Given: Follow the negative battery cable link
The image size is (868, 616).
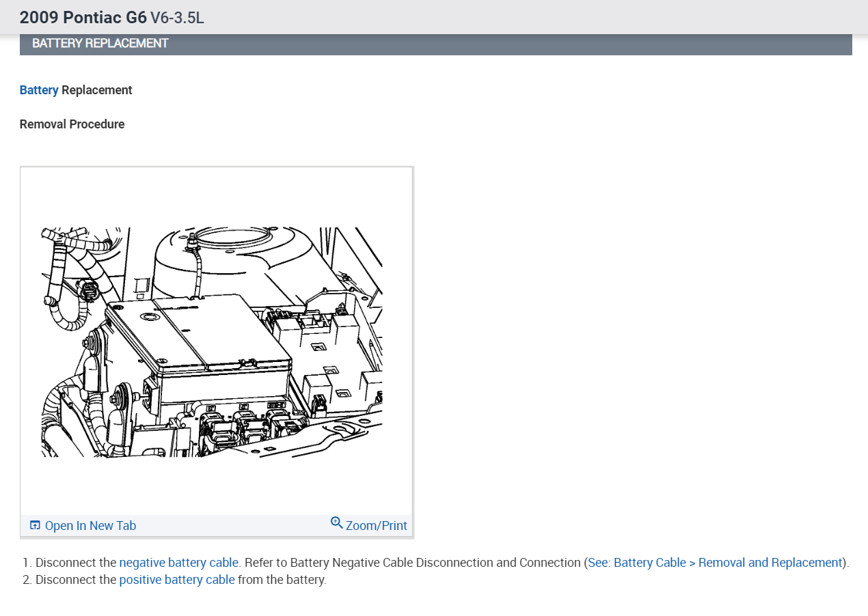Looking at the screenshot, I should [x=178, y=562].
